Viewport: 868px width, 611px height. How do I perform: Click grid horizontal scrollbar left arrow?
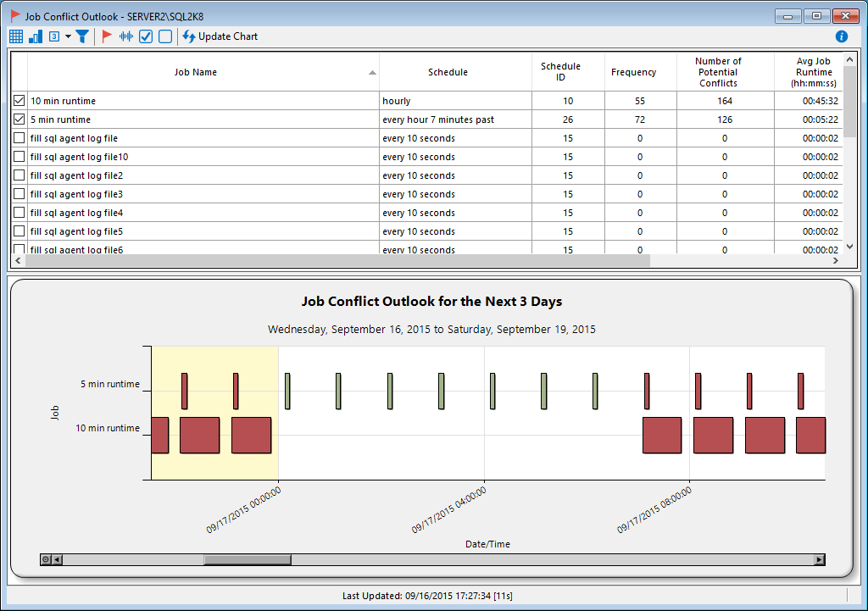19,260
